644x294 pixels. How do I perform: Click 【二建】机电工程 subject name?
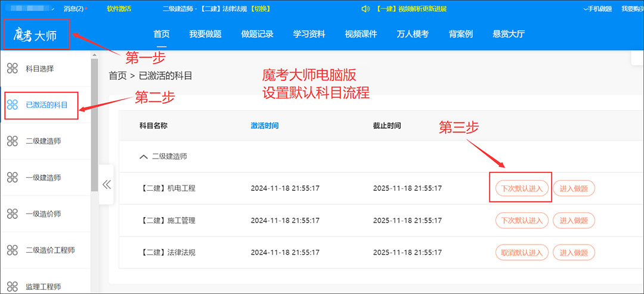click(x=168, y=188)
